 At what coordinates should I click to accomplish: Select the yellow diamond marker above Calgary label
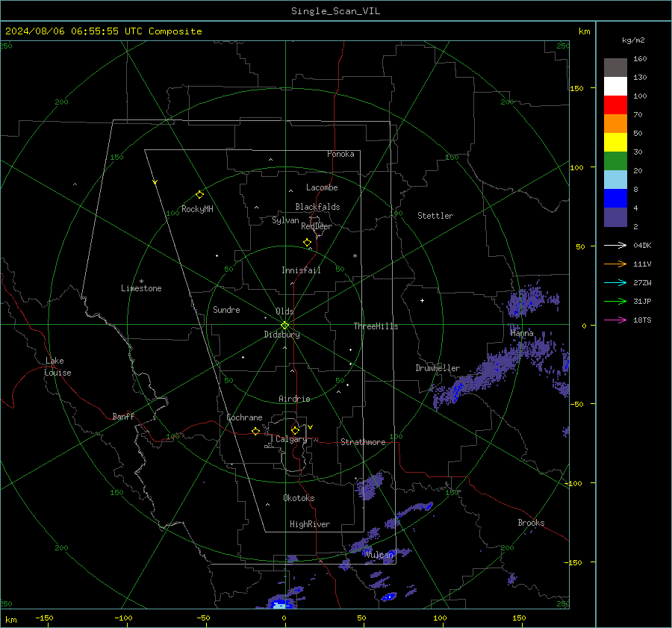pos(295,430)
